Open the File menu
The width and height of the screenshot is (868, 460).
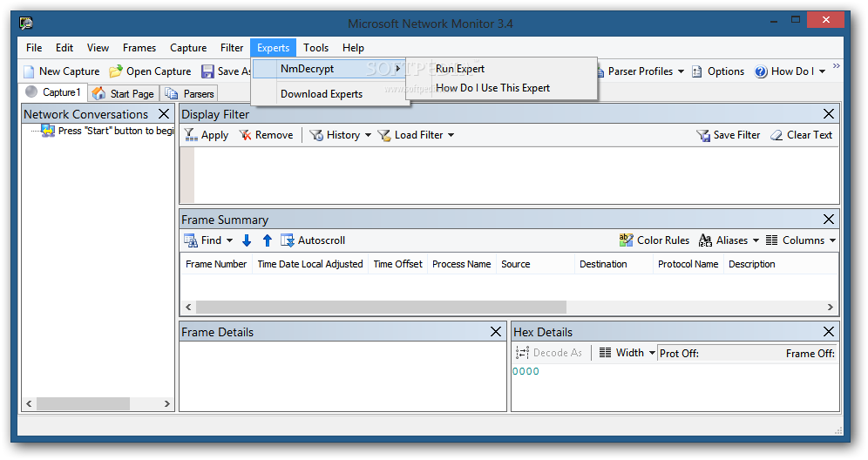tap(34, 48)
